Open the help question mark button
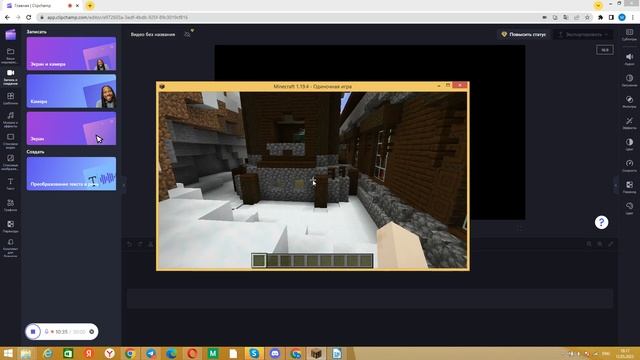The image size is (640, 360). click(x=601, y=222)
